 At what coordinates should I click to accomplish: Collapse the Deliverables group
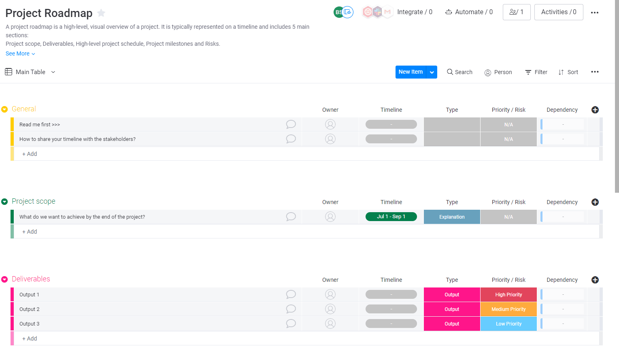pos(4,279)
